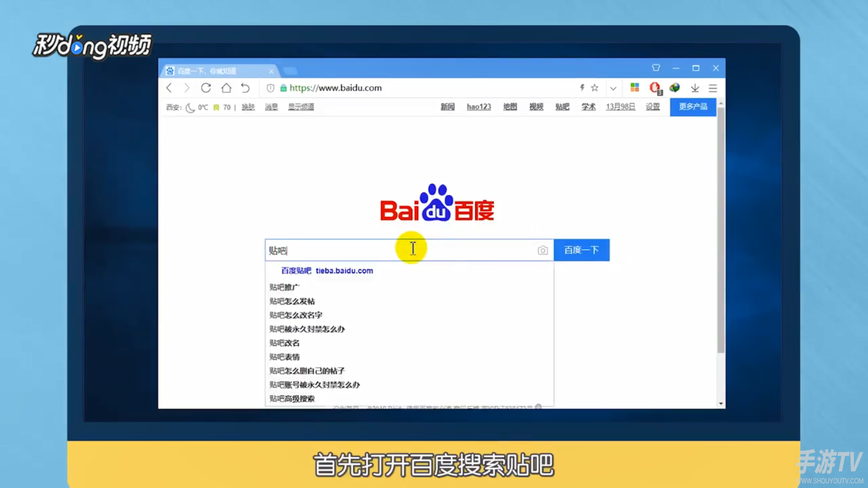The image size is (868, 488).
Task: Open a new tab with the tab-bar button
Action: 290,71
